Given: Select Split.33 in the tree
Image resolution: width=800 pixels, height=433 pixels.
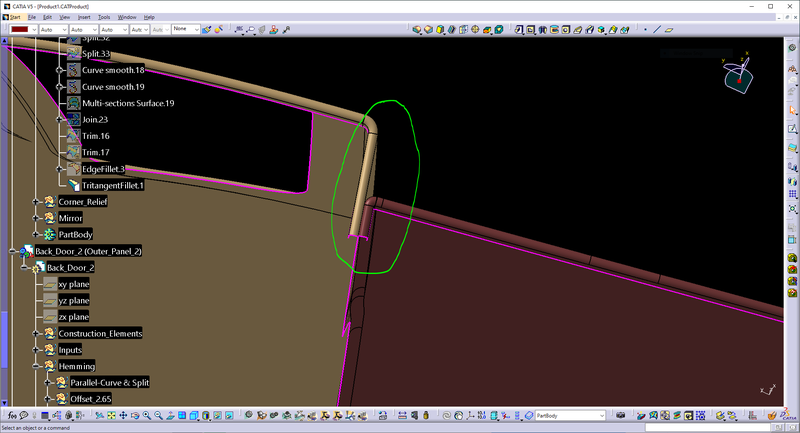Looking at the screenshot, I should [x=96, y=54].
